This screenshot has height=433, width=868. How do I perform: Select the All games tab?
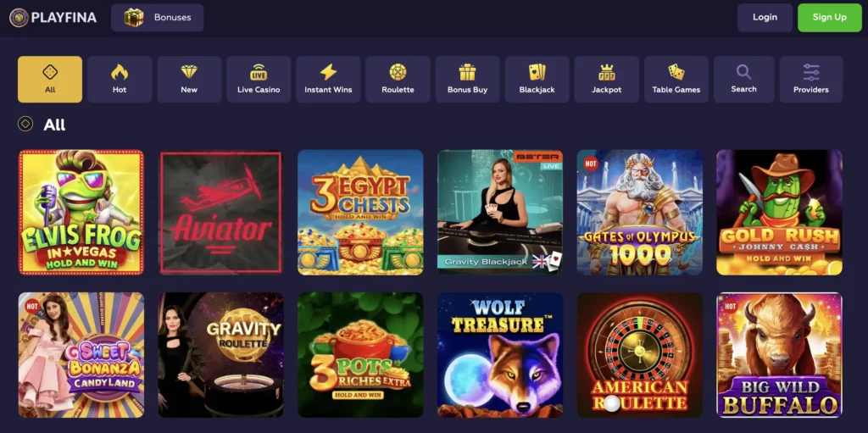pyautogui.click(x=50, y=79)
